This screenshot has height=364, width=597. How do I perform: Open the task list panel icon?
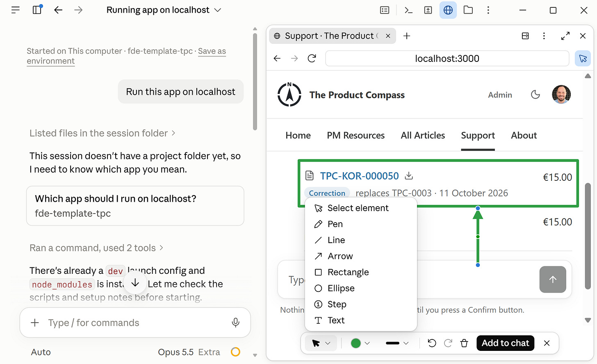(x=385, y=10)
